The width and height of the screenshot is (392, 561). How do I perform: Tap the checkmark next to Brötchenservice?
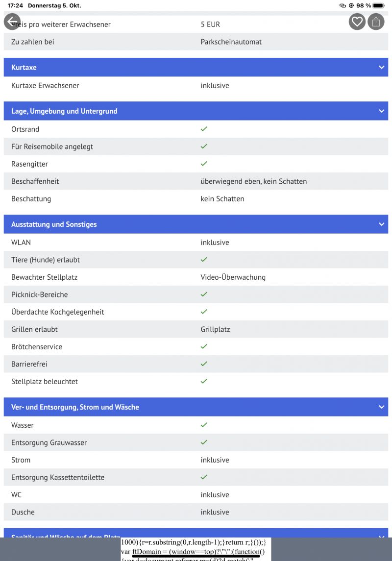pyautogui.click(x=204, y=346)
